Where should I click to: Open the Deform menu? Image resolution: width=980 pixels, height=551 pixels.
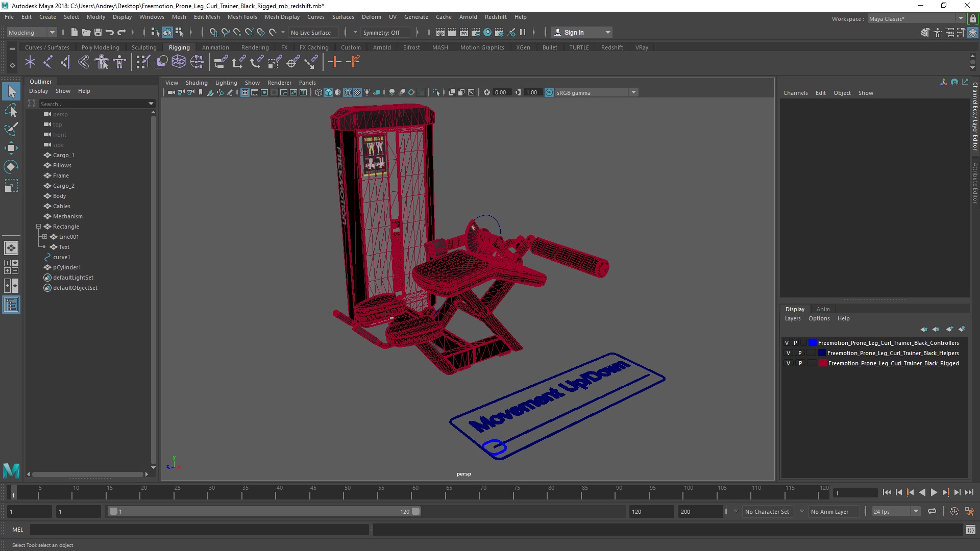(x=371, y=17)
